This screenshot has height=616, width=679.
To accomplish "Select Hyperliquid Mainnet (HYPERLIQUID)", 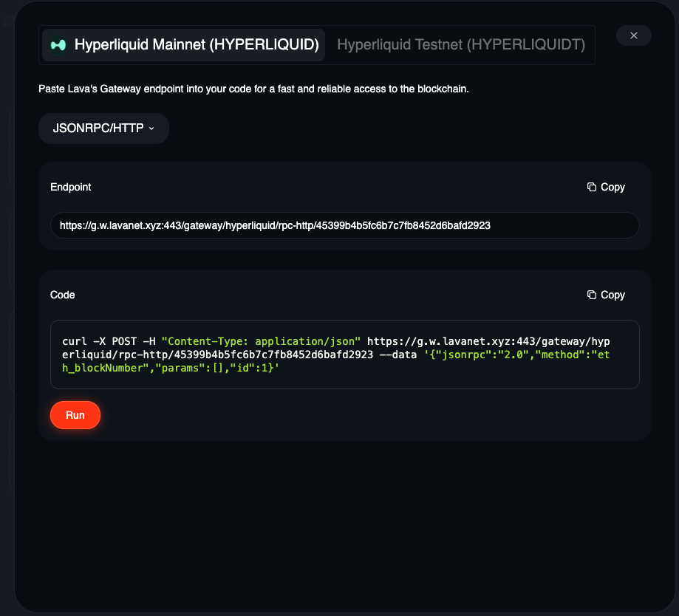I will pos(185,44).
